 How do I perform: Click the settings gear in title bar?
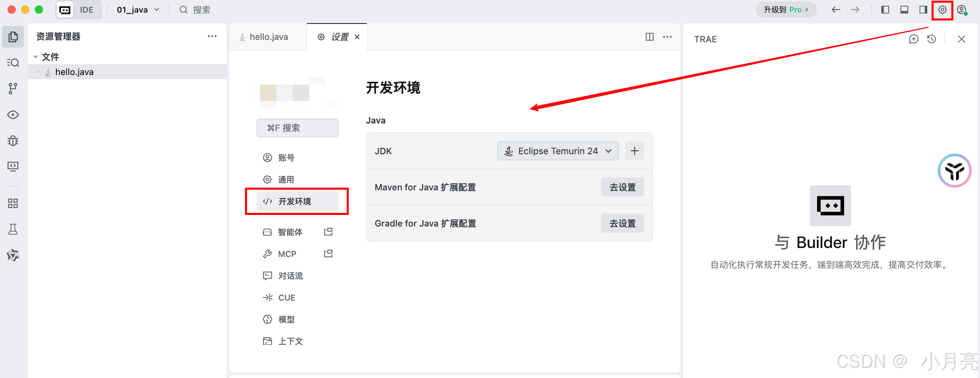[942, 10]
